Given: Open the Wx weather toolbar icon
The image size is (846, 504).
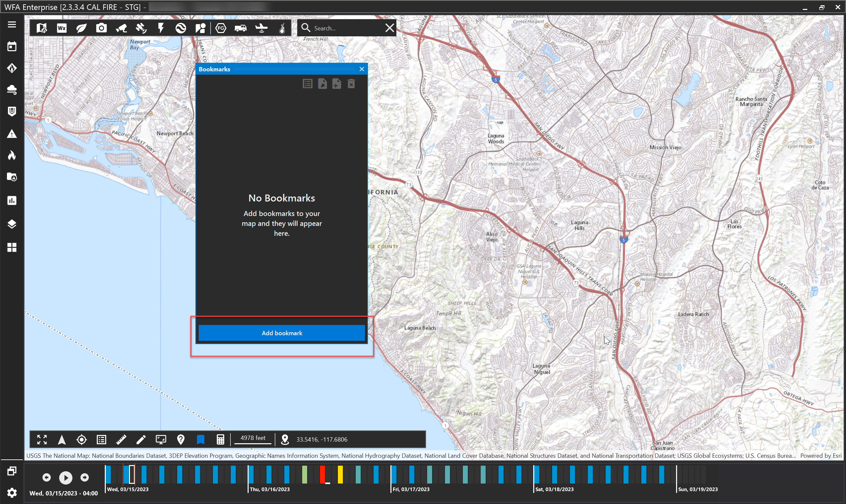Looking at the screenshot, I should click(61, 28).
